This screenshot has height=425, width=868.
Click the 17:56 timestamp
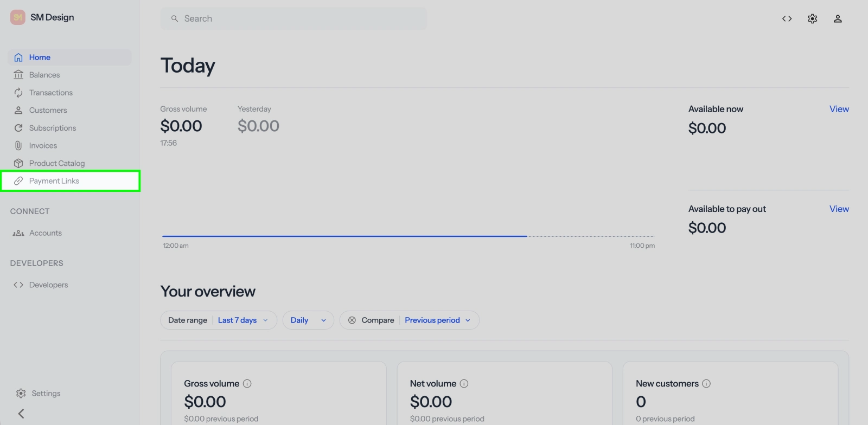[168, 143]
